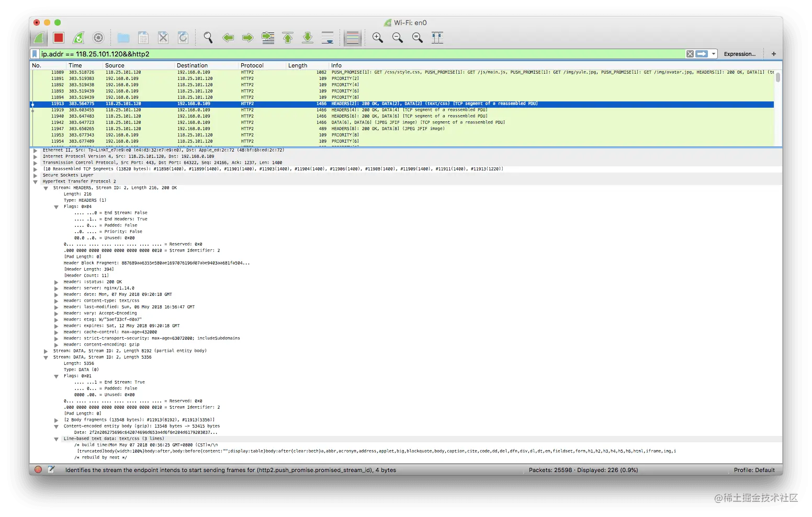The width and height of the screenshot is (812, 517).
Task: Collapse HyperText Transfer Protocol 2 tree
Action: (36, 182)
